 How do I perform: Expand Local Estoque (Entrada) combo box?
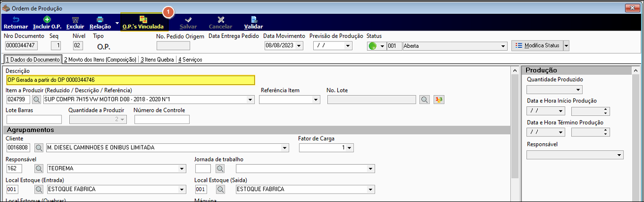pyautogui.click(x=182, y=189)
